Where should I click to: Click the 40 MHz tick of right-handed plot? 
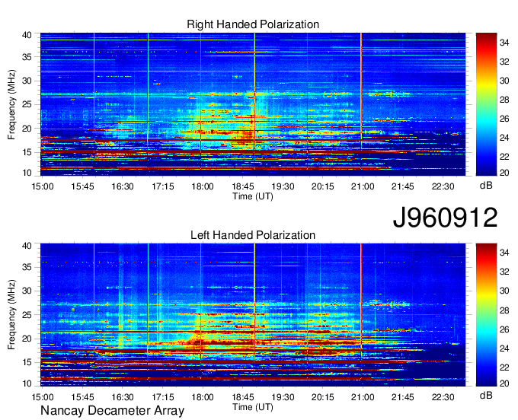[x=27, y=35]
